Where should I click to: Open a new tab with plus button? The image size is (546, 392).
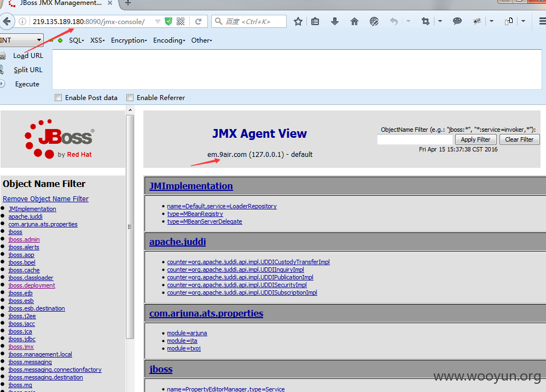coord(128,3)
